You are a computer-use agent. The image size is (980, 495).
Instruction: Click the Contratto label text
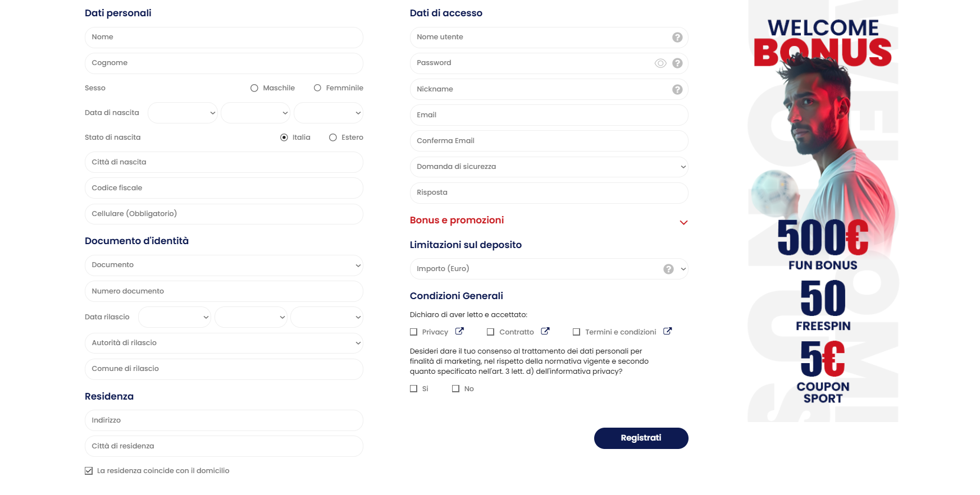point(517,332)
